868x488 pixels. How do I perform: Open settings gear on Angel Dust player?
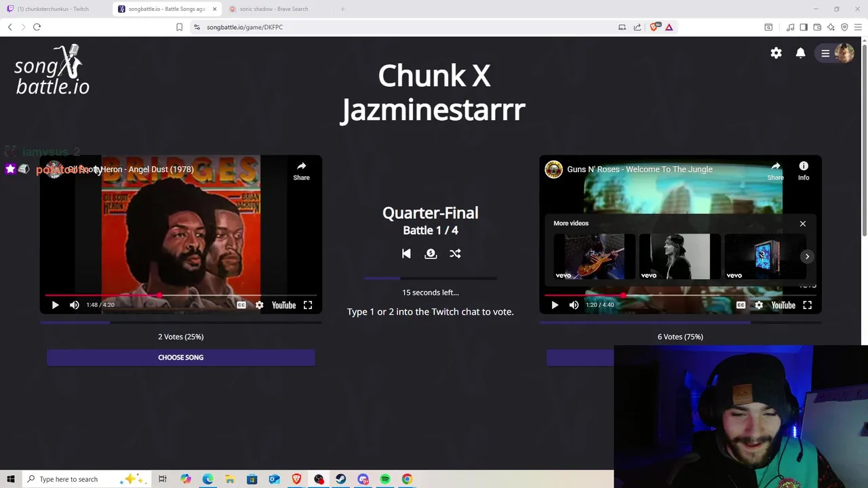pos(259,305)
